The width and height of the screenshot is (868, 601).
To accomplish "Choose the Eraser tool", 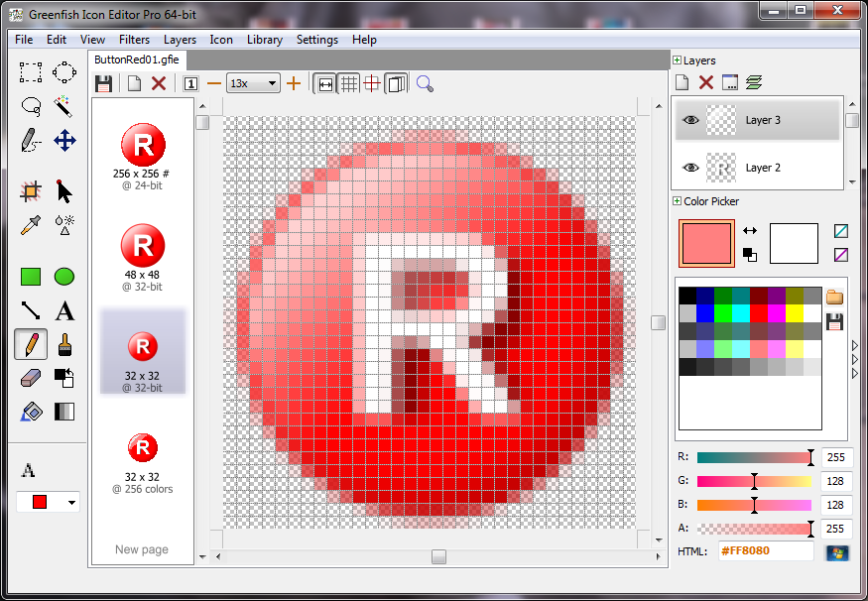I will pos(30,378).
